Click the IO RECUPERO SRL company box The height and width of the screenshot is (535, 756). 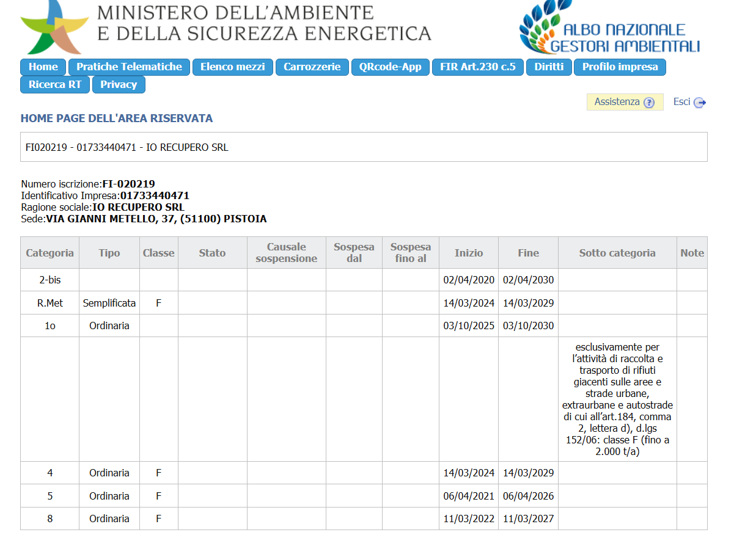point(363,147)
